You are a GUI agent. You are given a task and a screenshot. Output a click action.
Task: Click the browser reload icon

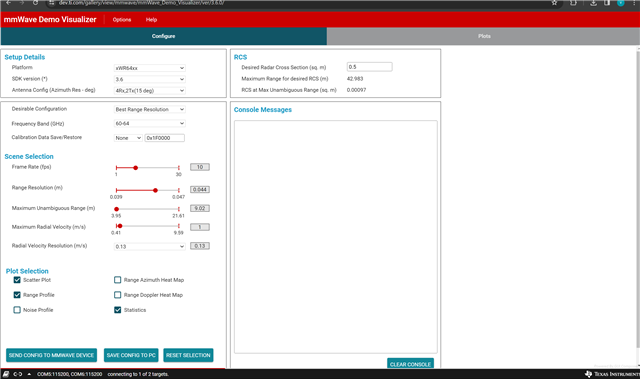[36, 2]
